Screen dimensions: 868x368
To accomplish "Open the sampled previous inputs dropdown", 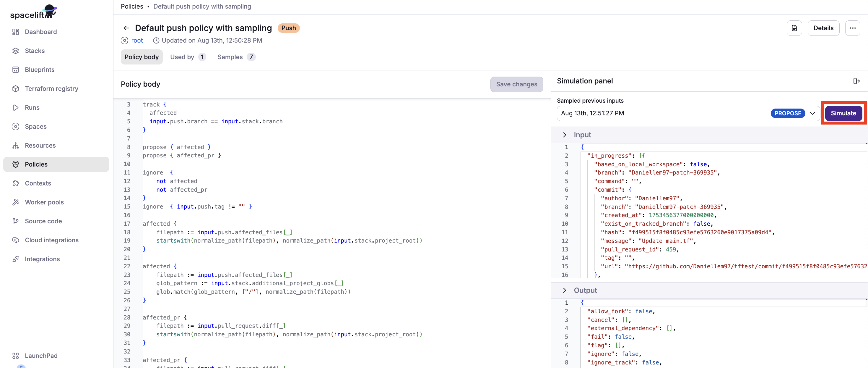I will click(812, 113).
